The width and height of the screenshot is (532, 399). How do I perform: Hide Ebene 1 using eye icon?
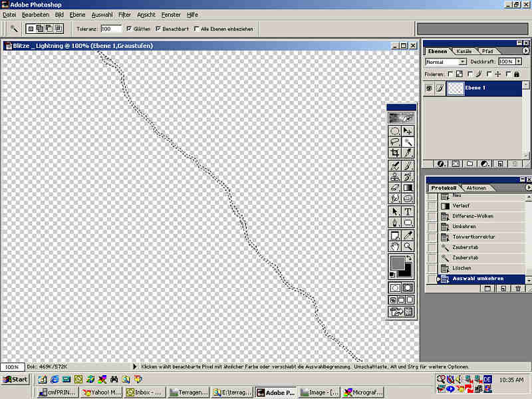pos(429,88)
